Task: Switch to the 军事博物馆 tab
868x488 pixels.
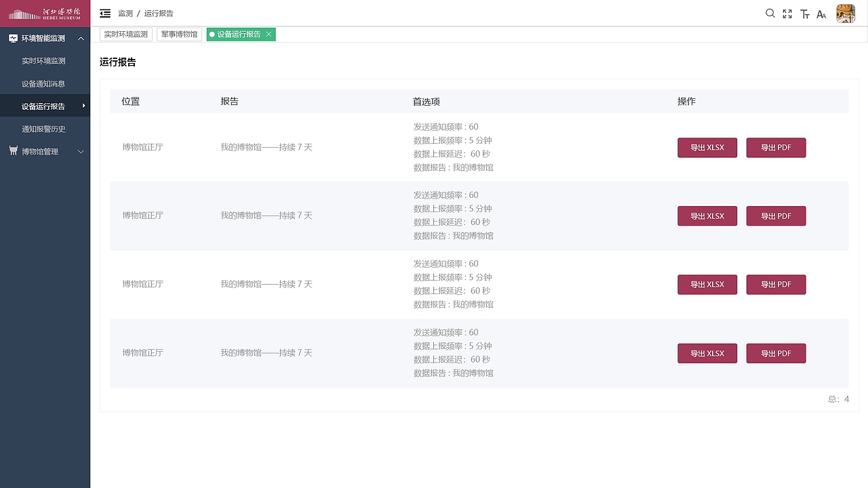Action: pos(179,34)
